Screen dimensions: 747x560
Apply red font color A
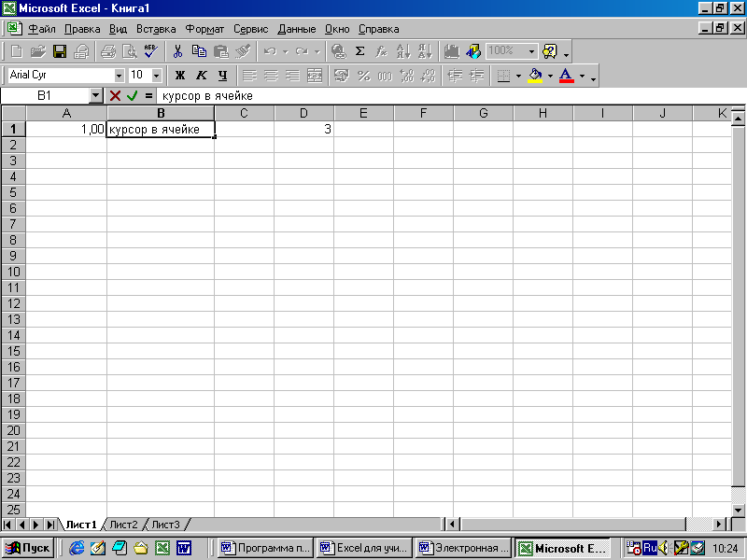566,76
